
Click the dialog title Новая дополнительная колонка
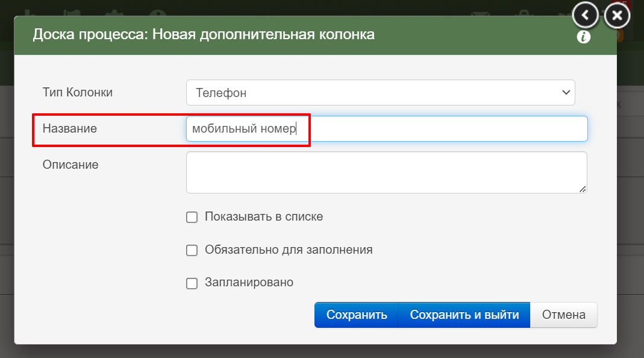click(263, 34)
